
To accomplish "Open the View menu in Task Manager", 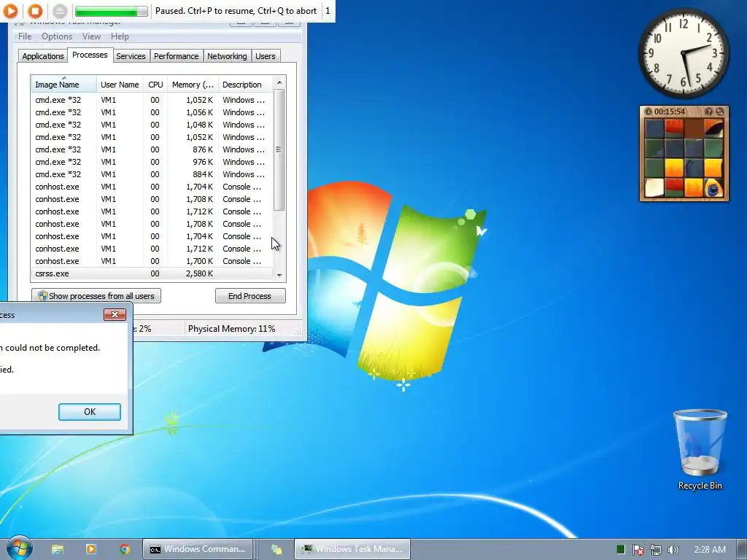I will (91, 36).
